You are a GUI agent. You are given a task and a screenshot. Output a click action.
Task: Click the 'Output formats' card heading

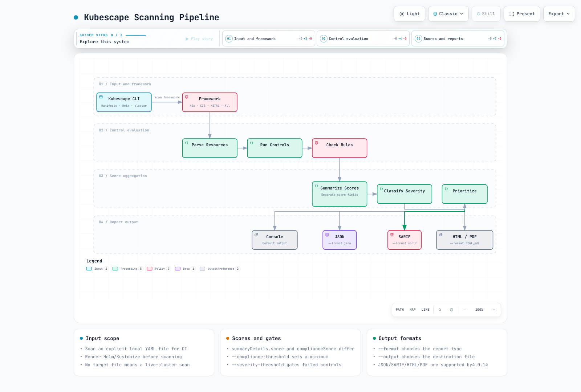coord(400,338)
